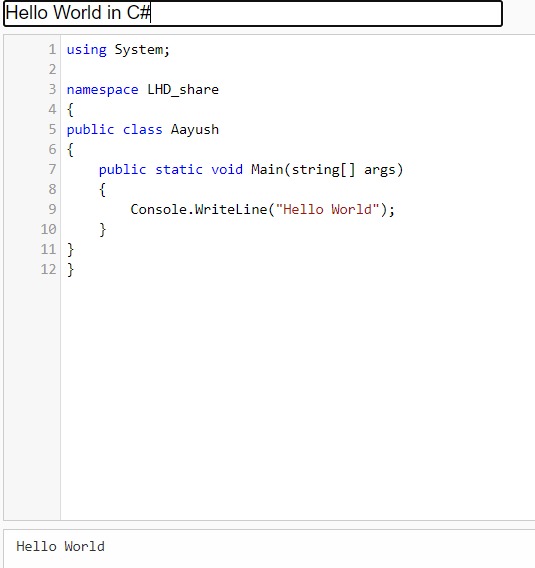Click the class name "Aayush"
This screenshot has width=535, height=568.
coord(195,130)
